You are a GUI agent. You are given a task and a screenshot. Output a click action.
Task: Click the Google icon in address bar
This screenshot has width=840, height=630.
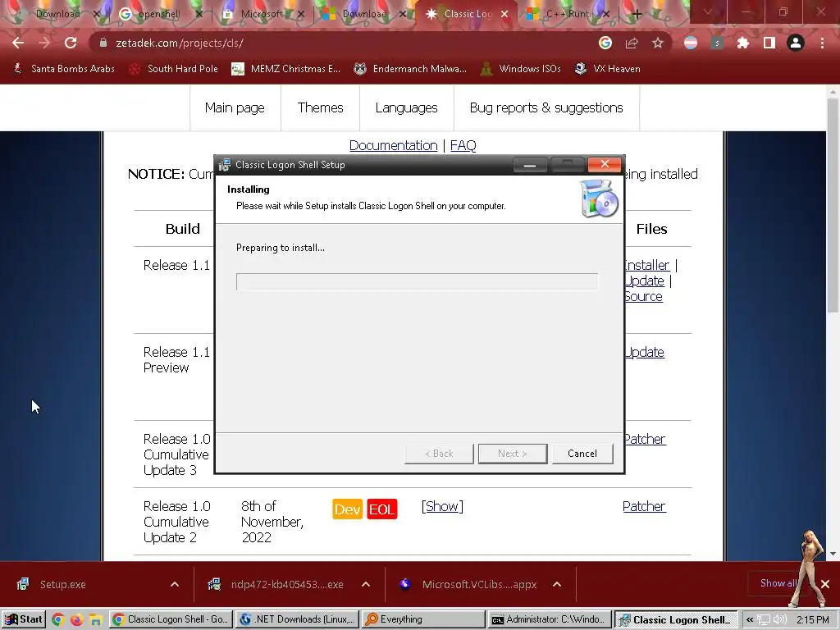pyautogui.click(x=605, y=43)
